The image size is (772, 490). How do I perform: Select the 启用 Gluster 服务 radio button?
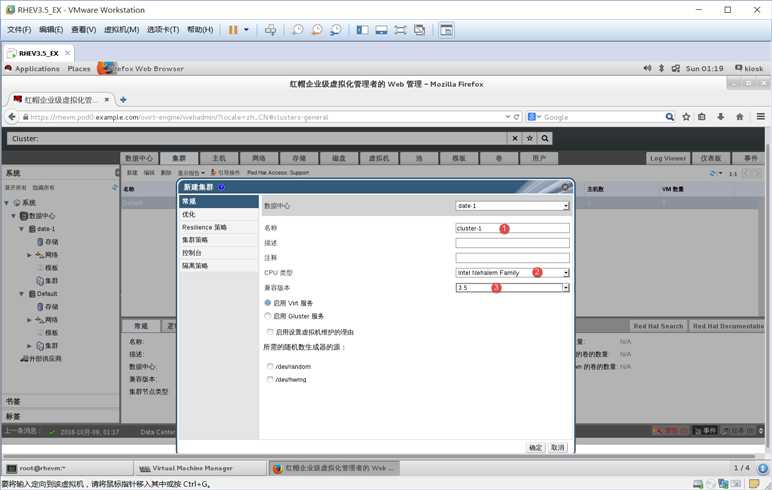pyautogui.click(x=268, y=316)
